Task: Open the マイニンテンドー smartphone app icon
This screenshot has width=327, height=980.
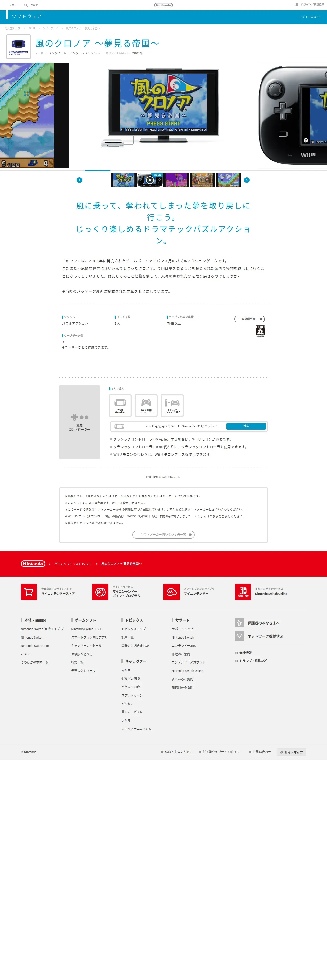Action: click(171, 592)
